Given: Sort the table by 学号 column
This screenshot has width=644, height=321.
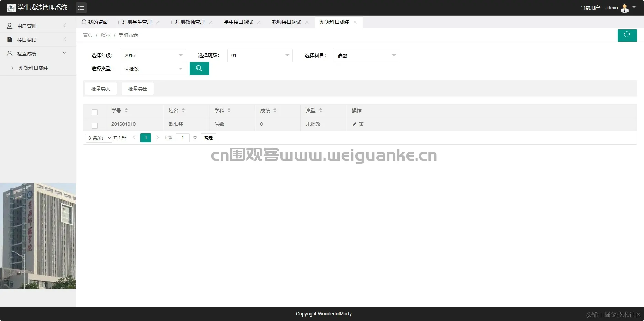Looking at the screenshot, I should click(x=126, y=110).
